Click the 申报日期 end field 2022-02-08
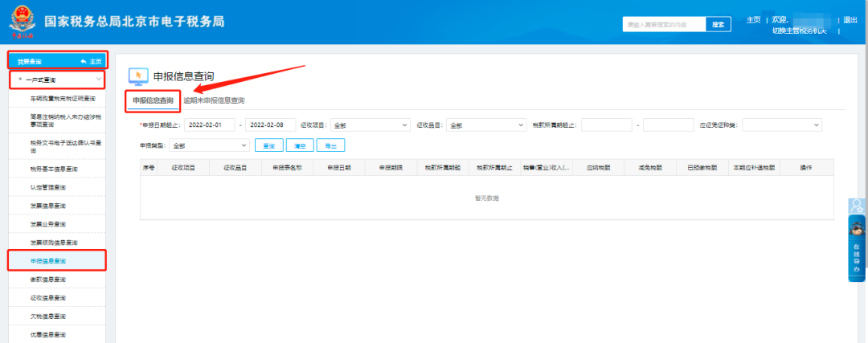The width and height of the screenshot is (868, 343). [x=271, y=125]
